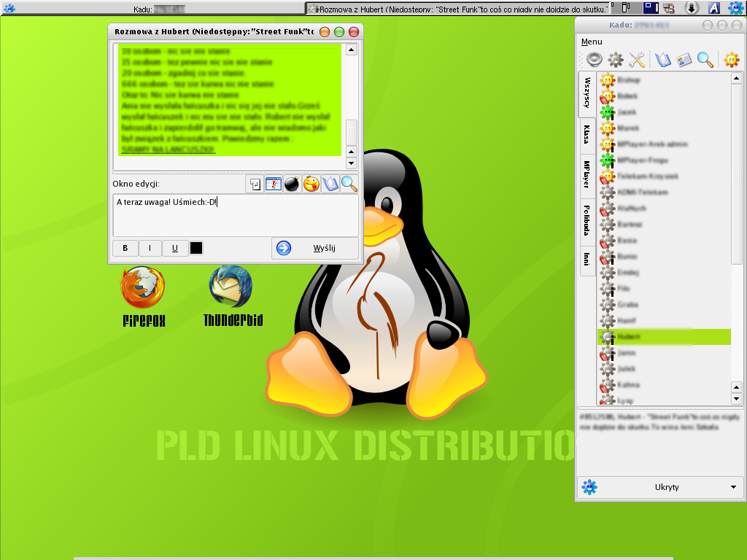Screen dimensions: 747x560
Task: Click the magnifier icon in the chat window toolbar
Action: coord(349,184)
